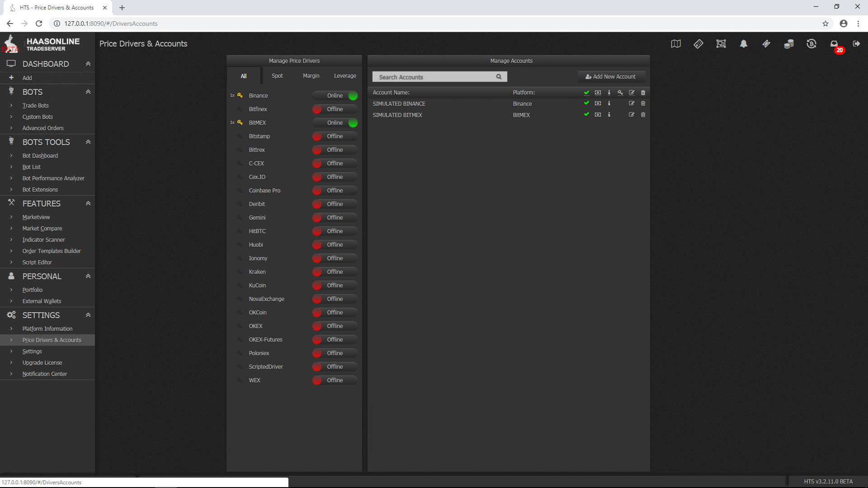Click the ticket-with-stars icon in top toolbar
This screenshot has width=868, height=488.
click(x=698, y=44)
